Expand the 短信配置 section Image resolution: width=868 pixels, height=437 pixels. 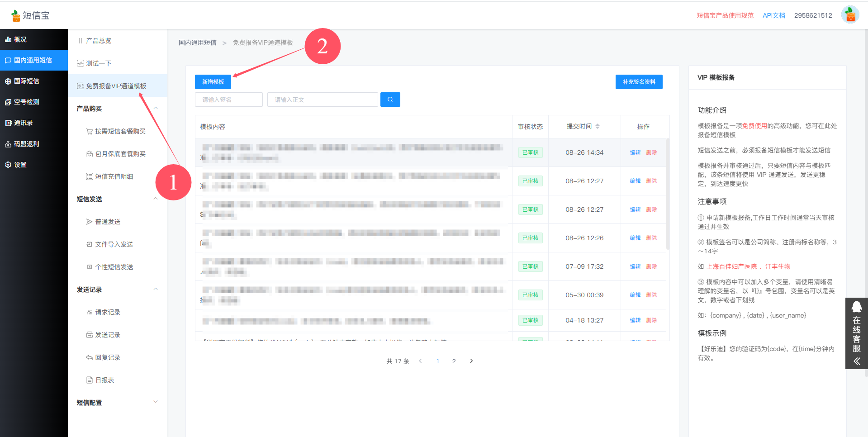pyautogui.click(x=156, y=402)
